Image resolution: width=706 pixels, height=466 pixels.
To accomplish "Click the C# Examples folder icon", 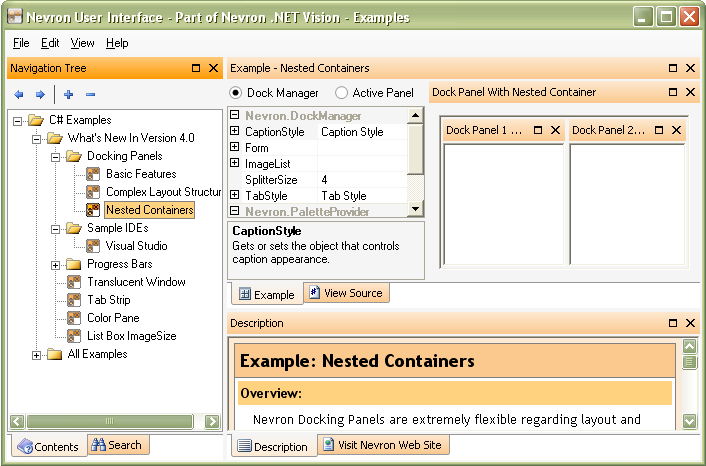I will tap(36, 120).
